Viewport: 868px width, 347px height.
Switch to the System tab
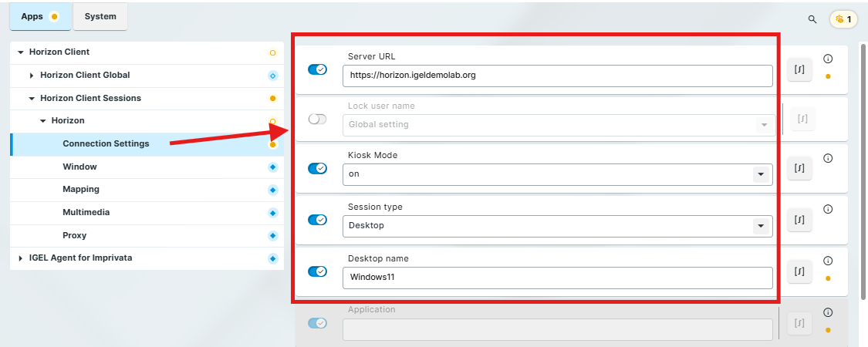point(100,16)
